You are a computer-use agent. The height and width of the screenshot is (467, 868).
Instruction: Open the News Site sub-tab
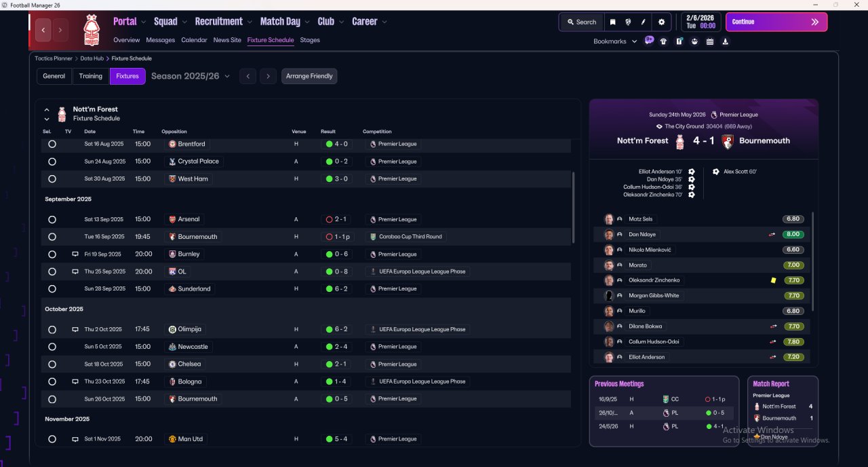(227, 40)
